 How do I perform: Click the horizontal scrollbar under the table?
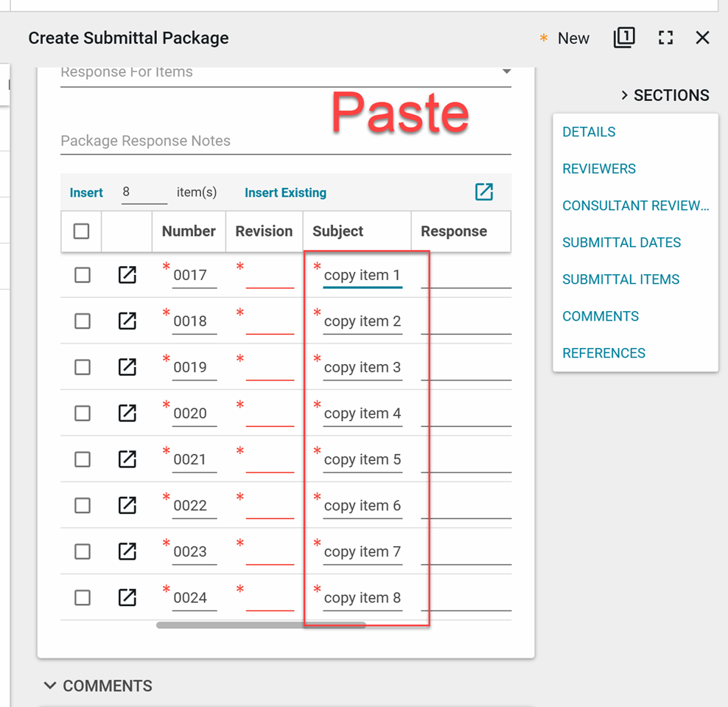pyautogui.click(x=261, y=625)
